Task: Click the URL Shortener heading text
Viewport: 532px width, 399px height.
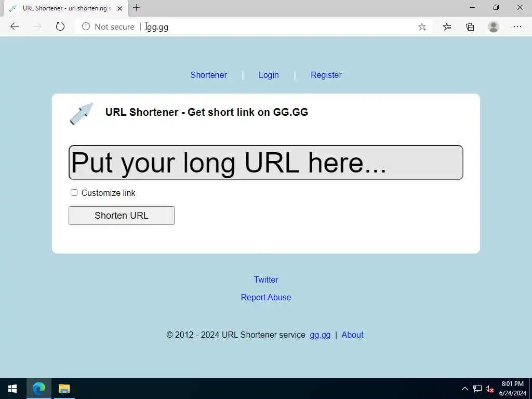Action: [x=207, y=112]
